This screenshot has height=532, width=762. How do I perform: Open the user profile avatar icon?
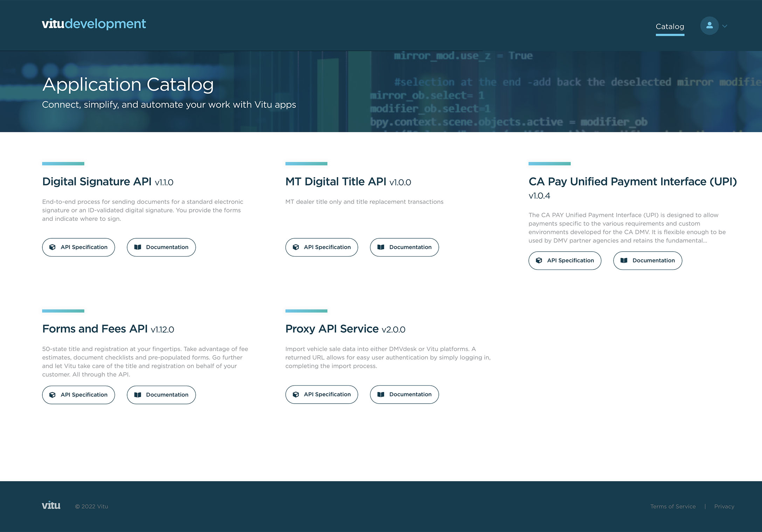coord(709,26)
